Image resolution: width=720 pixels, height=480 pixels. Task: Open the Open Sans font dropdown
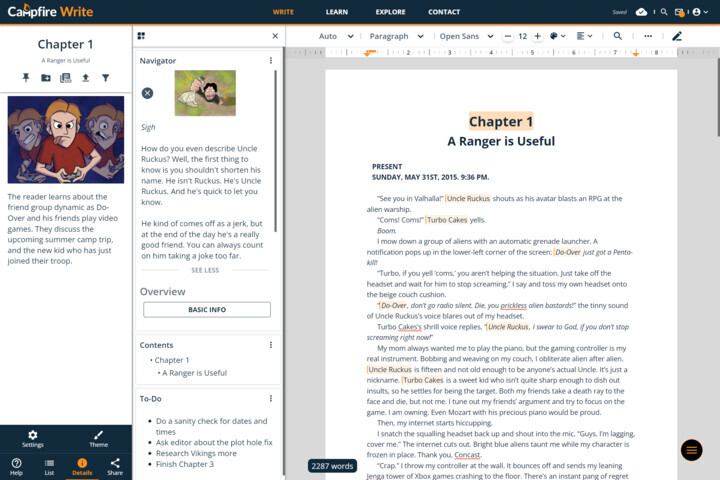[x=467, y=36]
